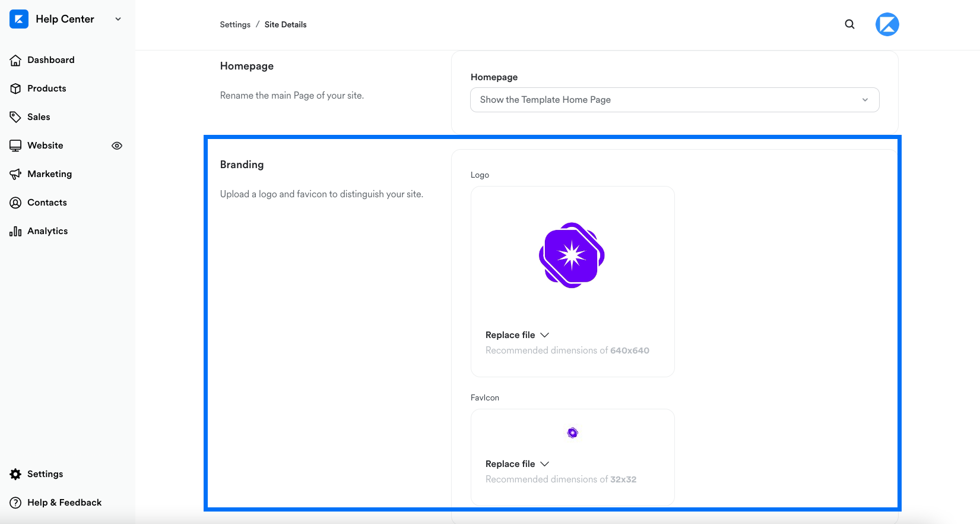Screen dimensions: 980x524
Task: Open the Homepage template dropdown
Action: [675, 100]
